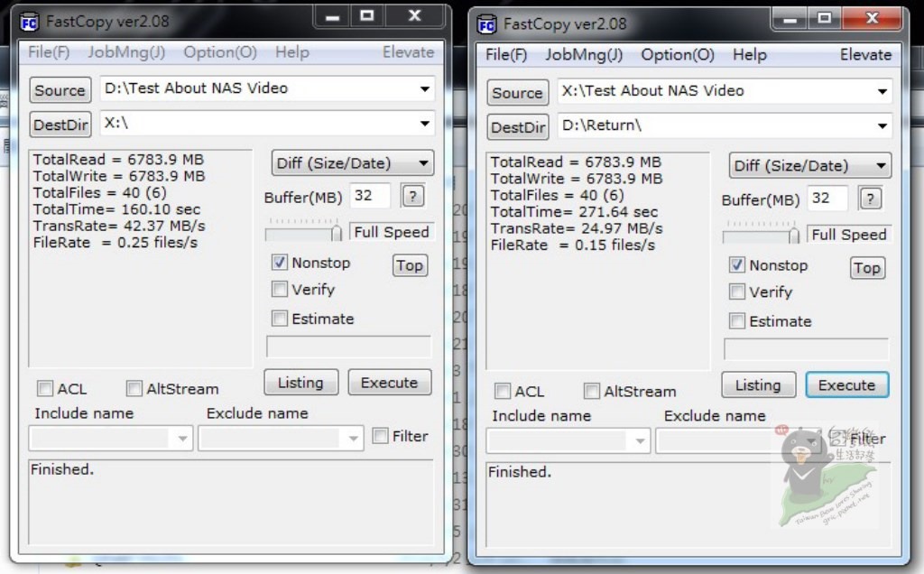The width and height of the screenshot is (924, 574).
Task: Click highlighted Execute button in right window
Action: (x=846, y=384)
